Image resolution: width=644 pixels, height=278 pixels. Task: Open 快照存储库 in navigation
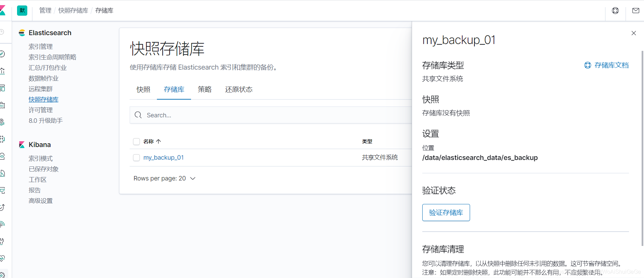point(44,99)
